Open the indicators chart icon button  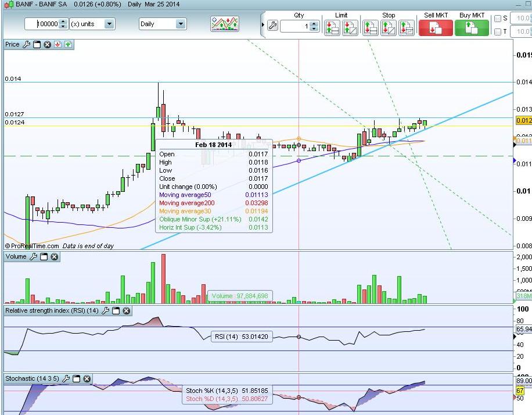click(225, 24)
